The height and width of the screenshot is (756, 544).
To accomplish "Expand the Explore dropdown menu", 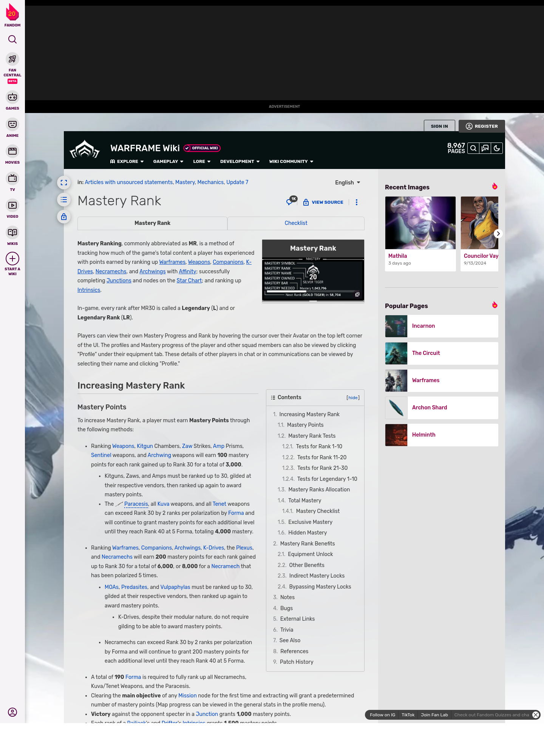I will point(127,161).
